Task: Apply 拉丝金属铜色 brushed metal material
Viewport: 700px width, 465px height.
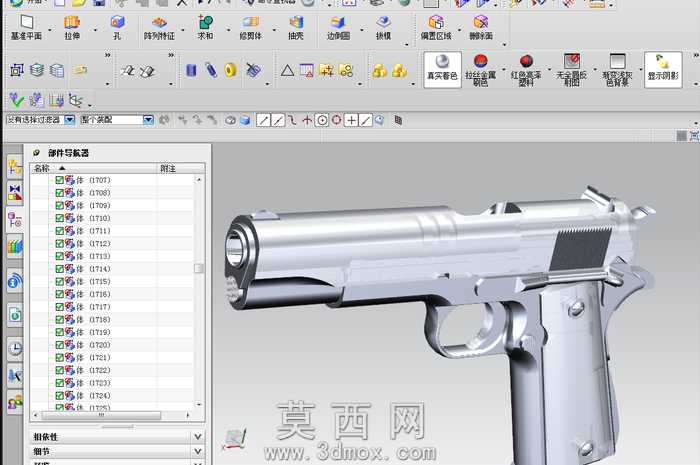Action: click(x=480, y=70)
